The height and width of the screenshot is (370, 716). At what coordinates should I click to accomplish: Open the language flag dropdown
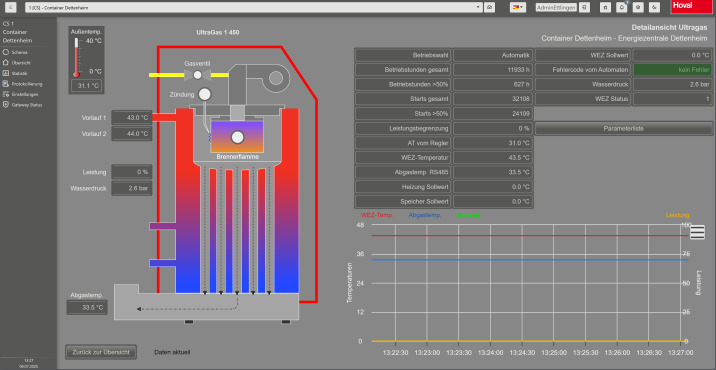518,7
